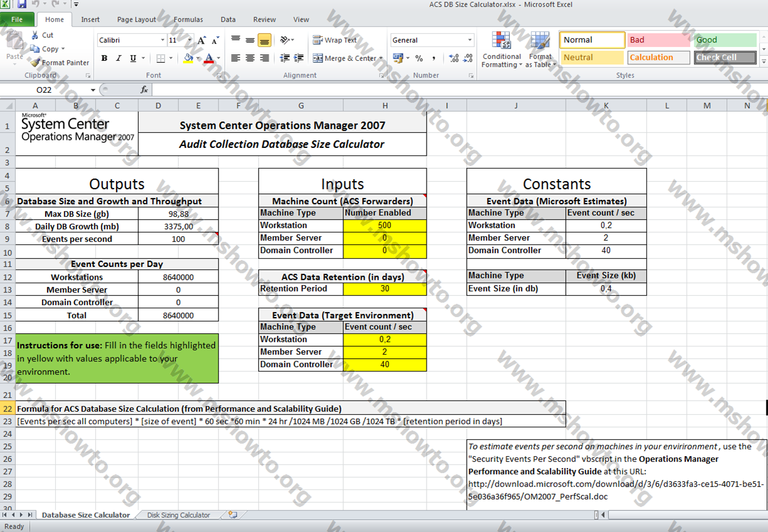Switch to the Formulas tab
This screenshot has height=532, width=768.
click(x=188, y=19)
